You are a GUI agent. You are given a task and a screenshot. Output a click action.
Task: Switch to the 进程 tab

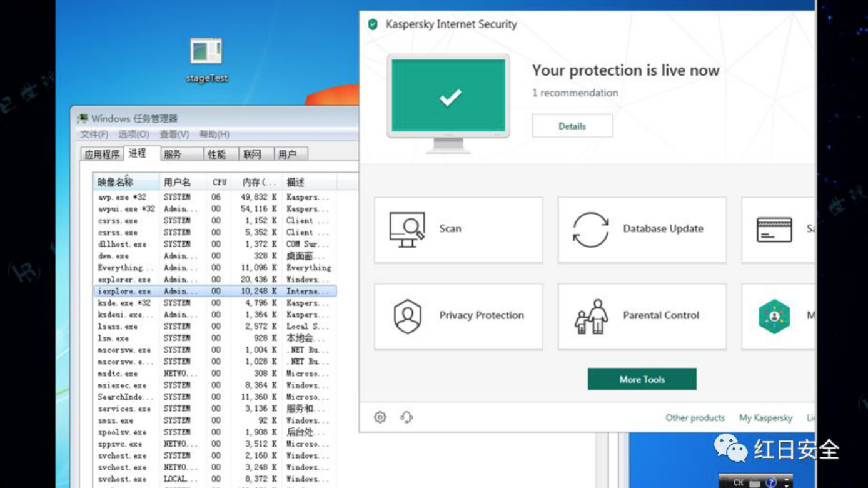(x=141, y=153)
